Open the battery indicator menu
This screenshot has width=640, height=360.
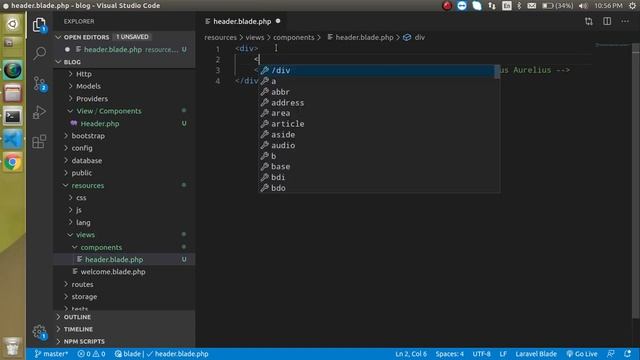click(558, 6)
